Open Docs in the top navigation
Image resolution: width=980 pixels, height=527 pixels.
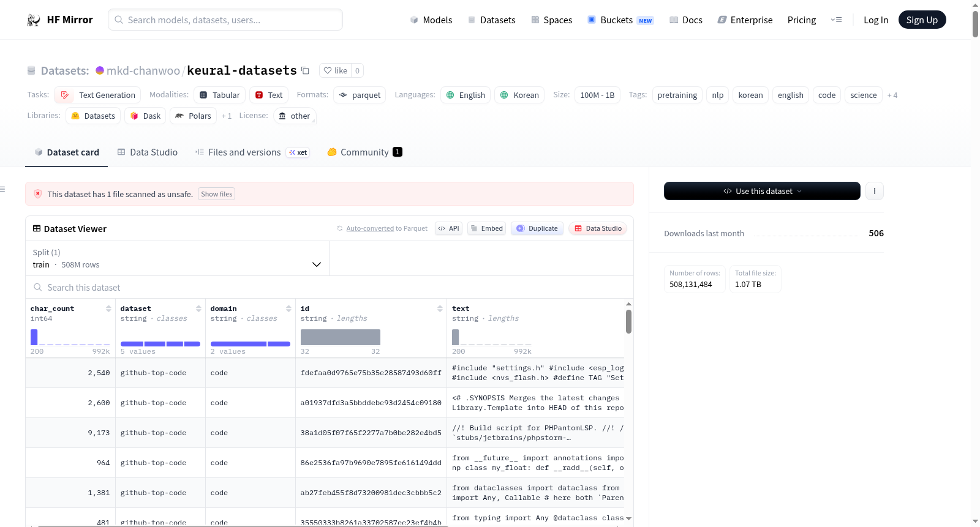pos(686,20)
